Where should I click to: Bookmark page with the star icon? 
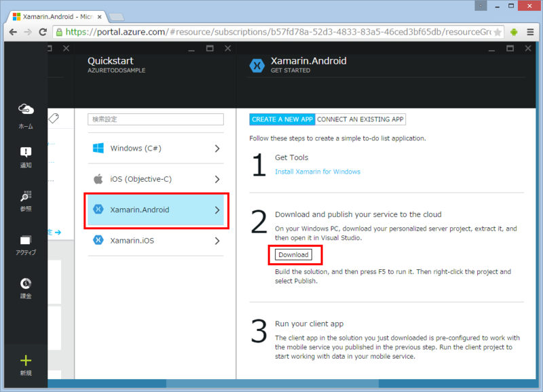pyautogui.click(x=498, y=32)
